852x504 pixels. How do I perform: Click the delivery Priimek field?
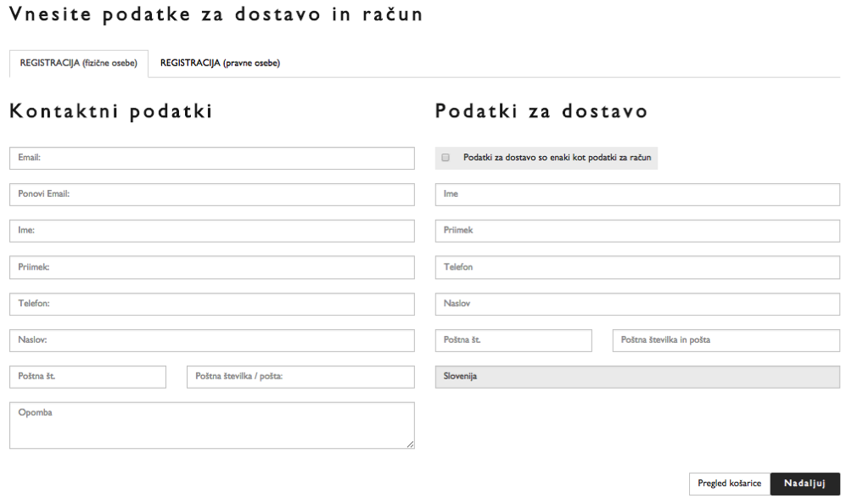pos(637,231)
